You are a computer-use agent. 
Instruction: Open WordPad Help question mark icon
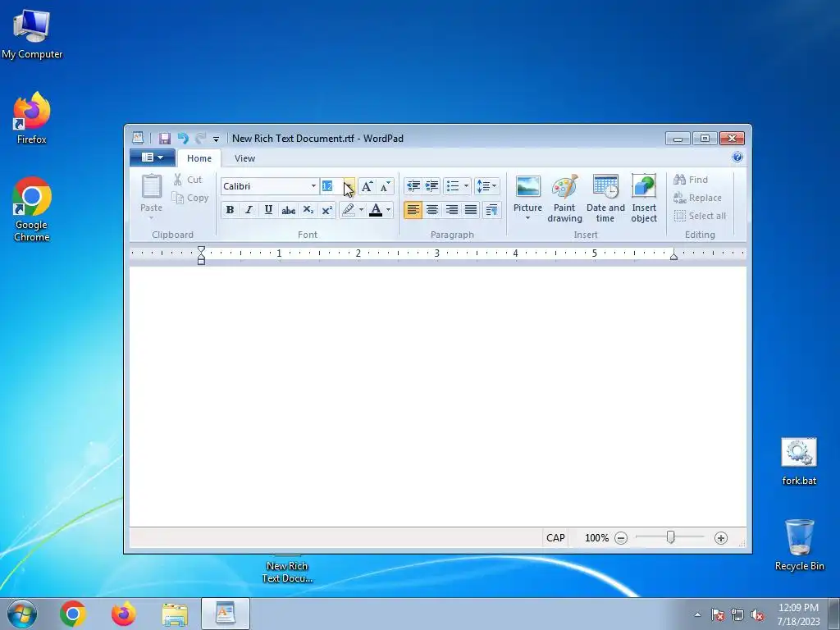point(737,157)
